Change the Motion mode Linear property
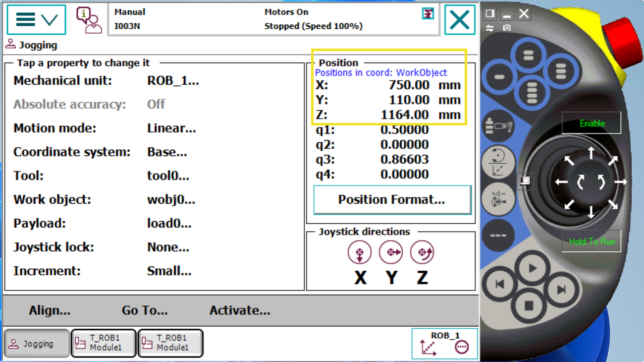 (171, 128)
